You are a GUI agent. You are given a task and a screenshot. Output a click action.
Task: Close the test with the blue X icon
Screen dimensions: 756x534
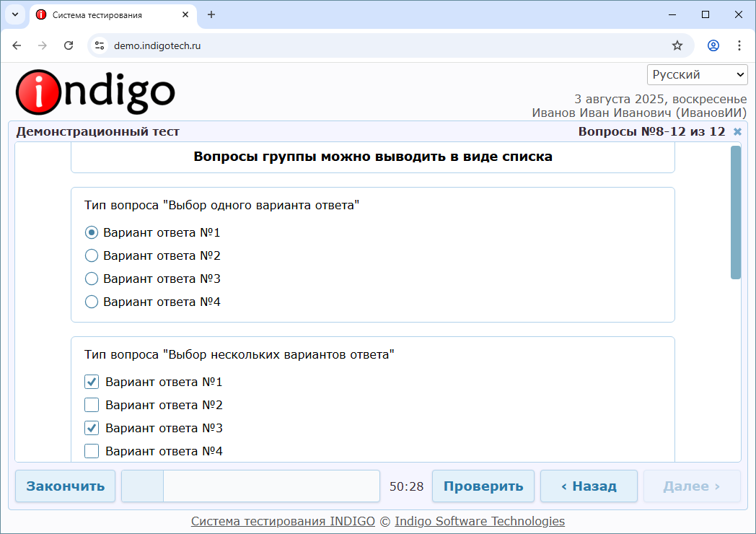(737, 131)
